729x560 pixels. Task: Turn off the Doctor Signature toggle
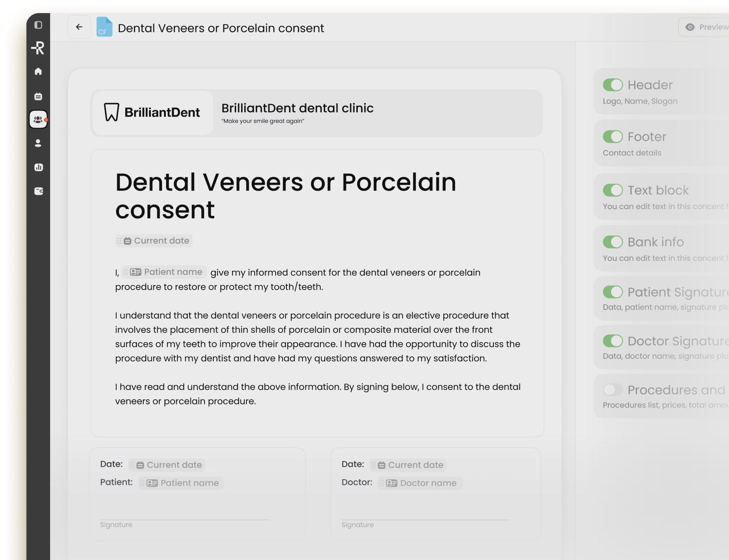pyautogui.click(x=613, y=341)
